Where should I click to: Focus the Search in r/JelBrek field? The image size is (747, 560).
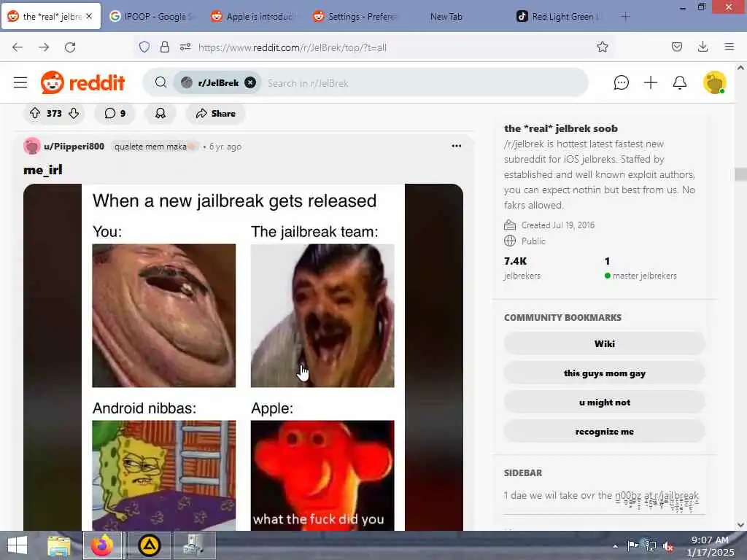click(424, 83)
